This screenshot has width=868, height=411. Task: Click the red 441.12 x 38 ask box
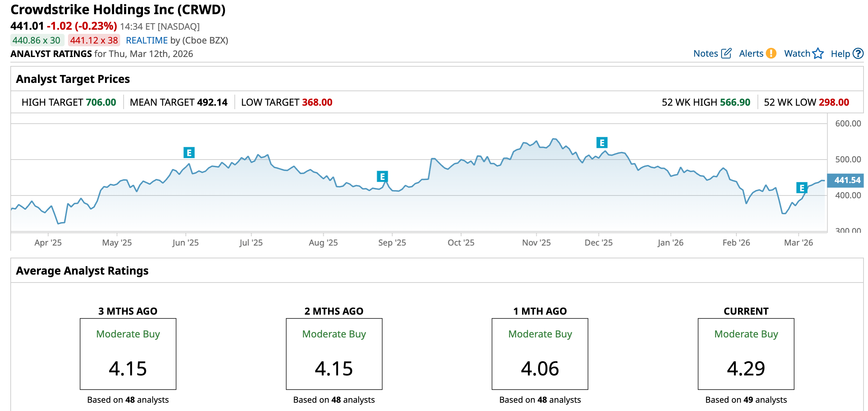click(94, 40)
